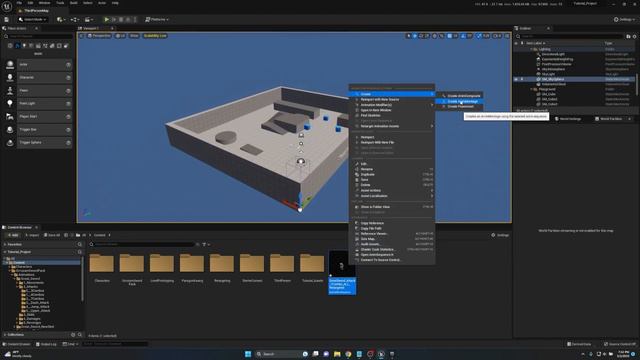This screenshot has height=360, width=640.
Task: Open the Output Log tab in status bar
Action: tap(46, 344)
